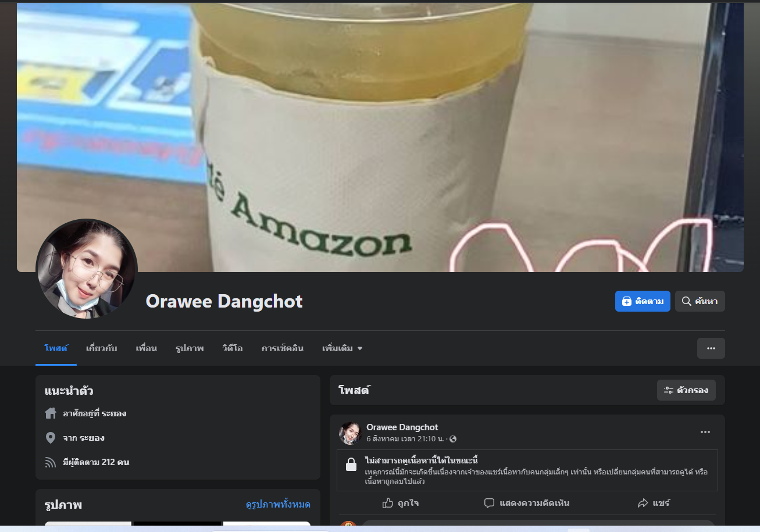Select the รูปภาพ (Photos) tab
Image resolution: width=760 pixels, height=532 pixels.
point(190,348)
